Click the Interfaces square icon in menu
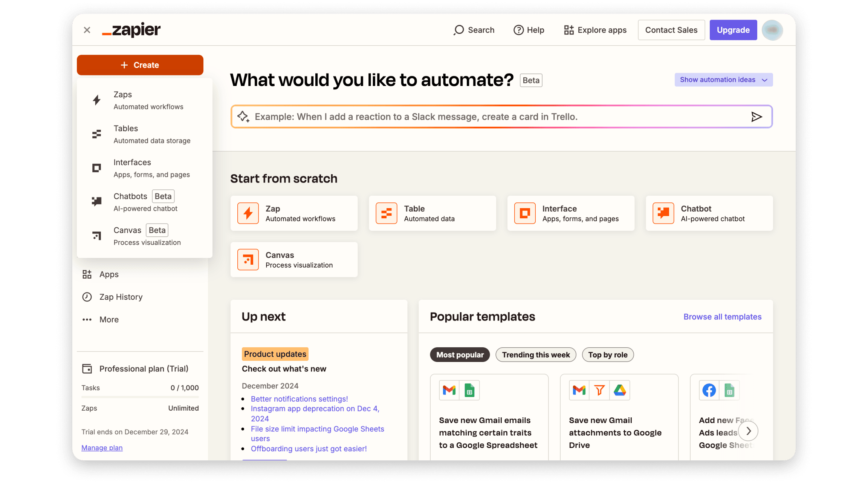 (97, 168)
